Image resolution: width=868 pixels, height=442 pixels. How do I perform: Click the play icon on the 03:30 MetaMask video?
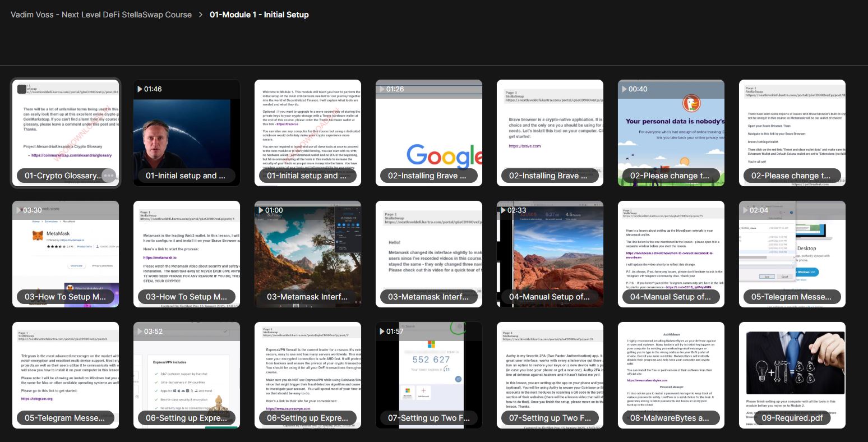(x=19, y=210)
